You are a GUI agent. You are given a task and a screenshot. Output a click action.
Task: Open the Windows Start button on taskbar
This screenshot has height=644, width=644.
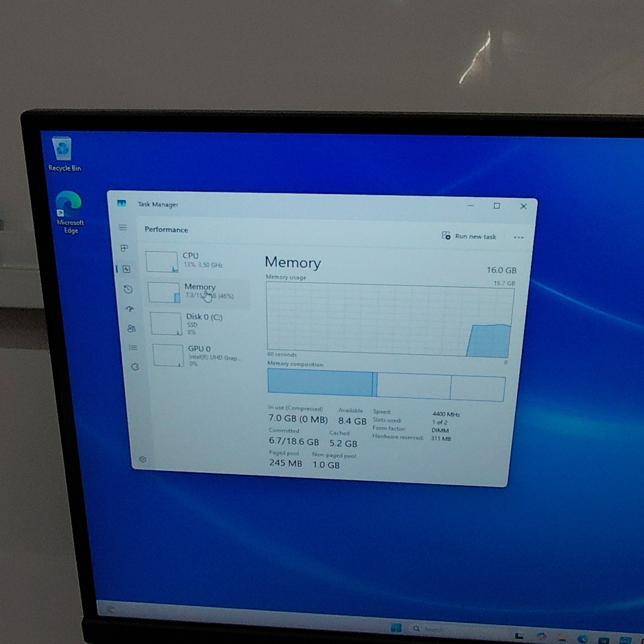pos(396,628)
